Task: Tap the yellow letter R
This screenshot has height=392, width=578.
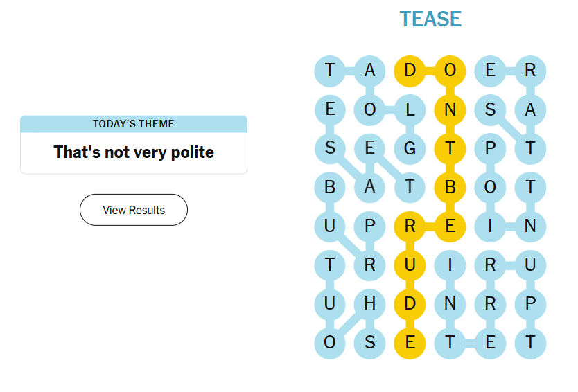Action: pyautogui.click(x=410, y=226)
